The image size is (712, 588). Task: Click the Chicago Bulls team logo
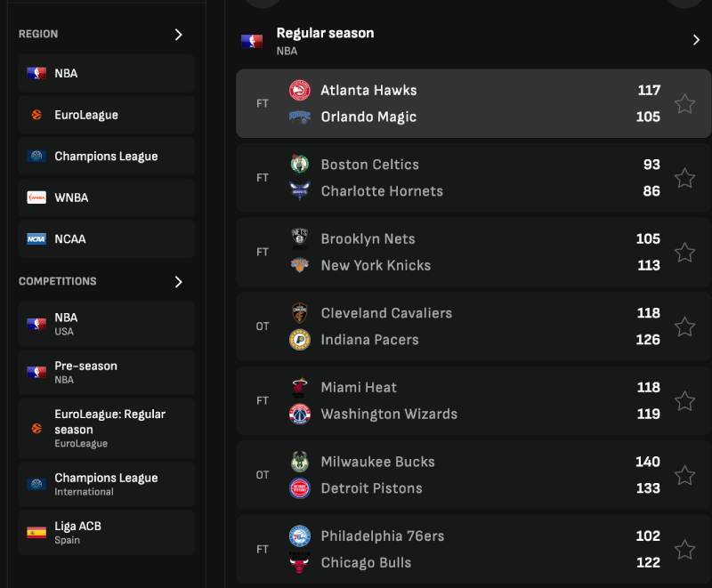pyautogui.click(x=300, y=562)
